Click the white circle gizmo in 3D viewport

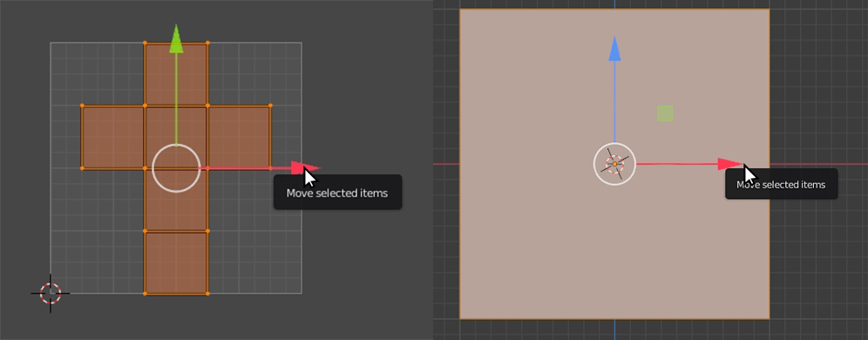(614, 164)
